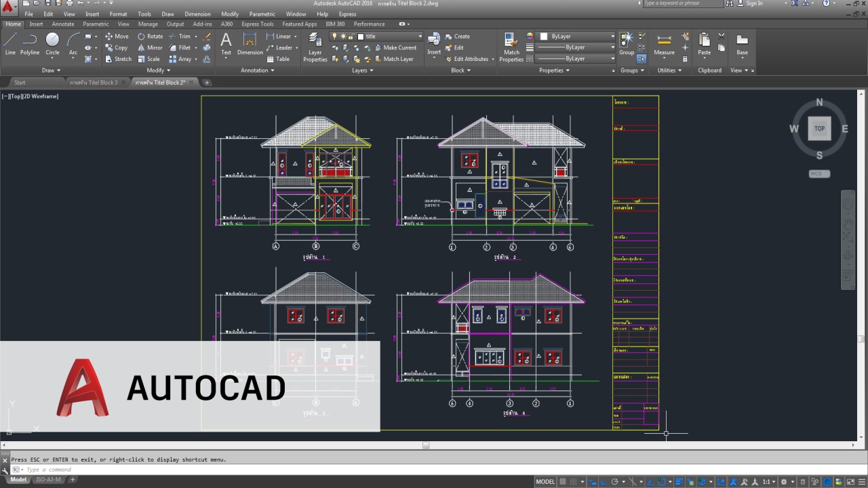Switch to the Annotate ribbon tab
The image size is (868, 488).
click(x=63, y=24)
